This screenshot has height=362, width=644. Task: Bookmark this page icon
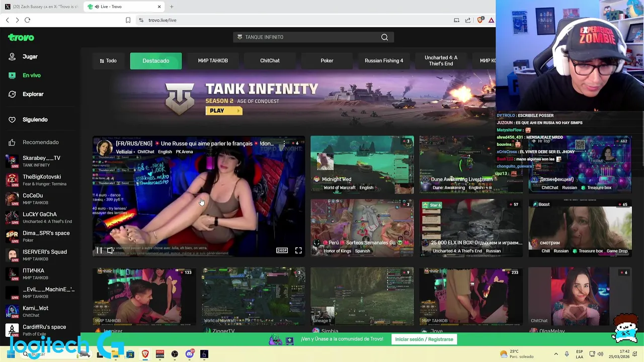coord(128,20)
